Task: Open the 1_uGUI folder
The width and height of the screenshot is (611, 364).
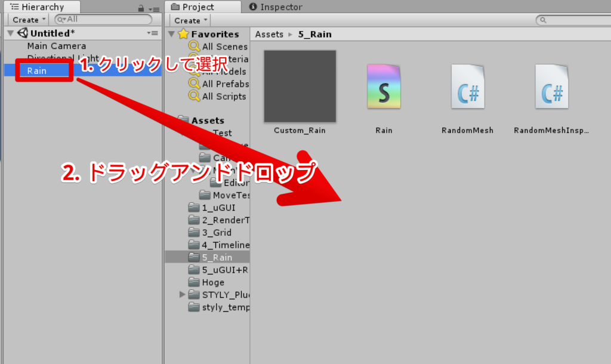Action: [218, 208]
